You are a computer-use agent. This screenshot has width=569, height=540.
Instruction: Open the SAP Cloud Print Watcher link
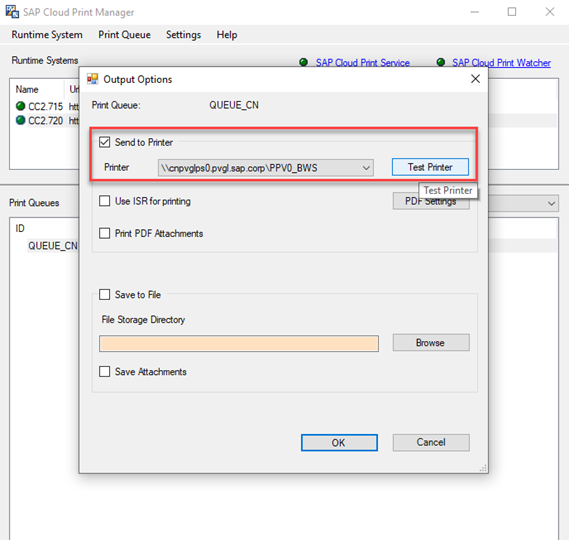tap(501, 63)
